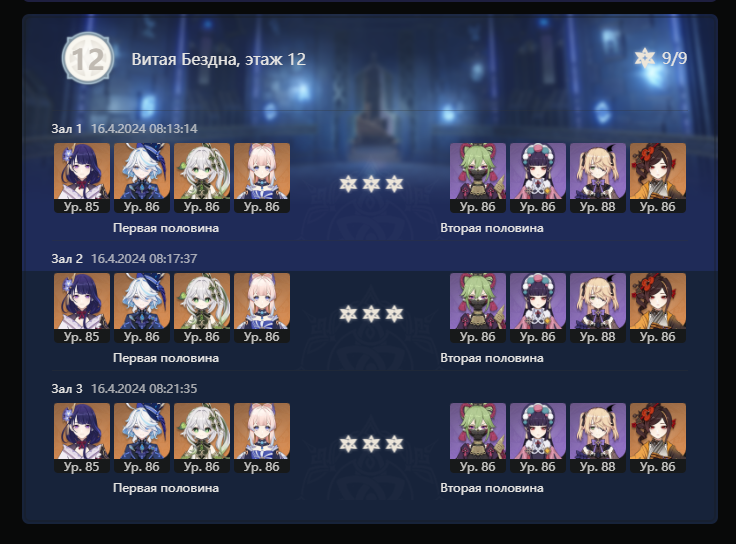Select the blue-hat character portrait in Зал 1
Screen dimensions: 736x544
[x=142, y=178]
